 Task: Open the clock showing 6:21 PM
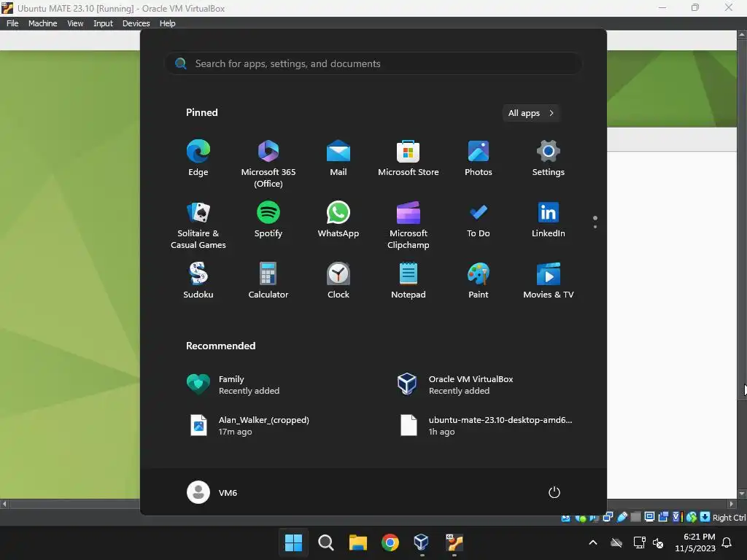coord(695,542)
